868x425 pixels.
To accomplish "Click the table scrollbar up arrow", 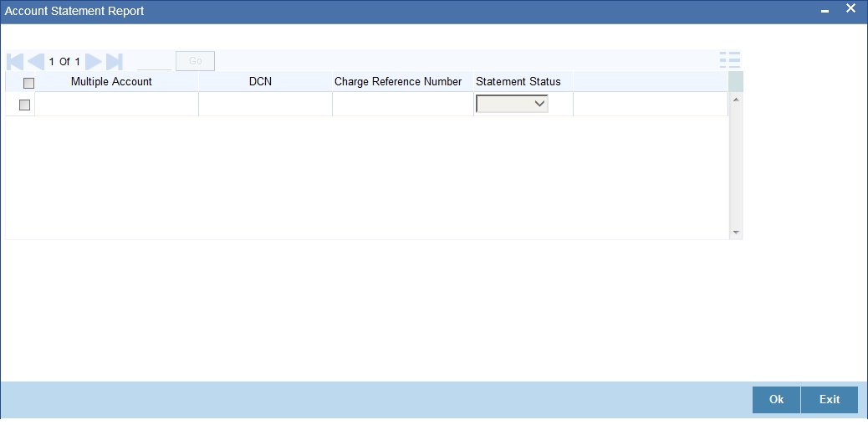I will pyautogui.click(x=736, y=100).
